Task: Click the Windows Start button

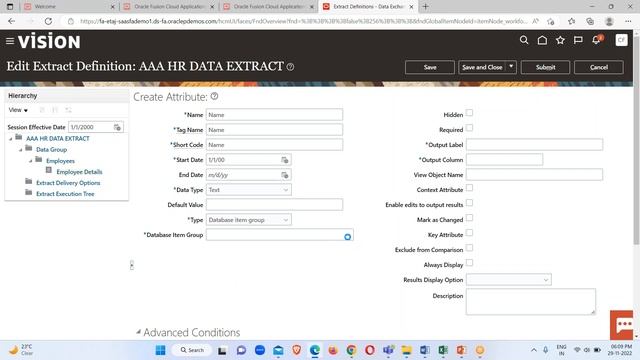Action: (x=160, y=350)
